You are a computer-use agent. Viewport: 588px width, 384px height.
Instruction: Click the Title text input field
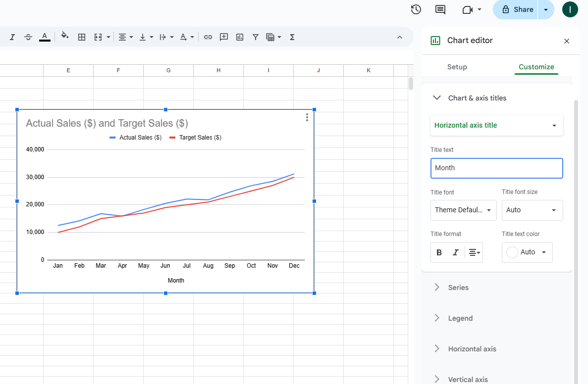tap(496, 168)
